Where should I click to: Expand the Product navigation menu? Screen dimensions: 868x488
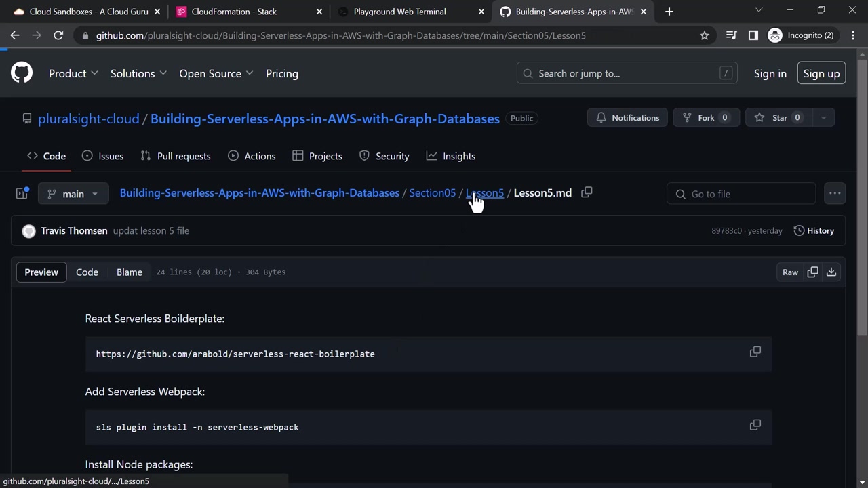coord(73,73)
